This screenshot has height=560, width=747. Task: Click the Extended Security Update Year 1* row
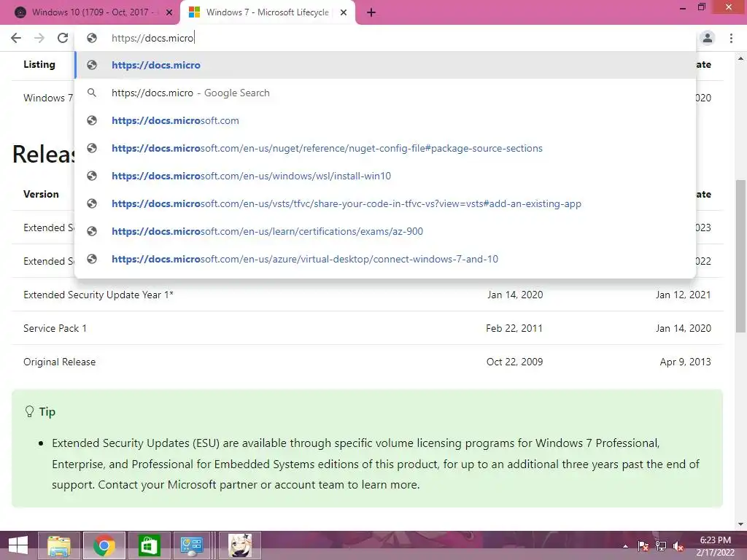(x=367, y=295)
